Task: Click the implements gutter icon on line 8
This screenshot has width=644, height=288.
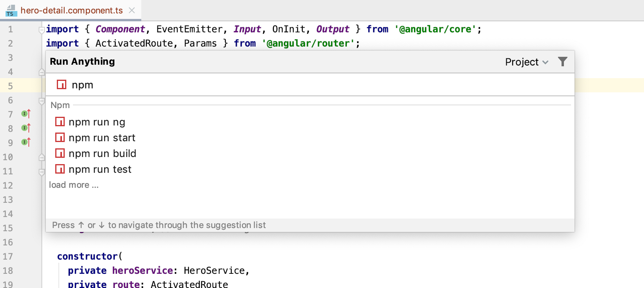Action: (x=26, y=128)
